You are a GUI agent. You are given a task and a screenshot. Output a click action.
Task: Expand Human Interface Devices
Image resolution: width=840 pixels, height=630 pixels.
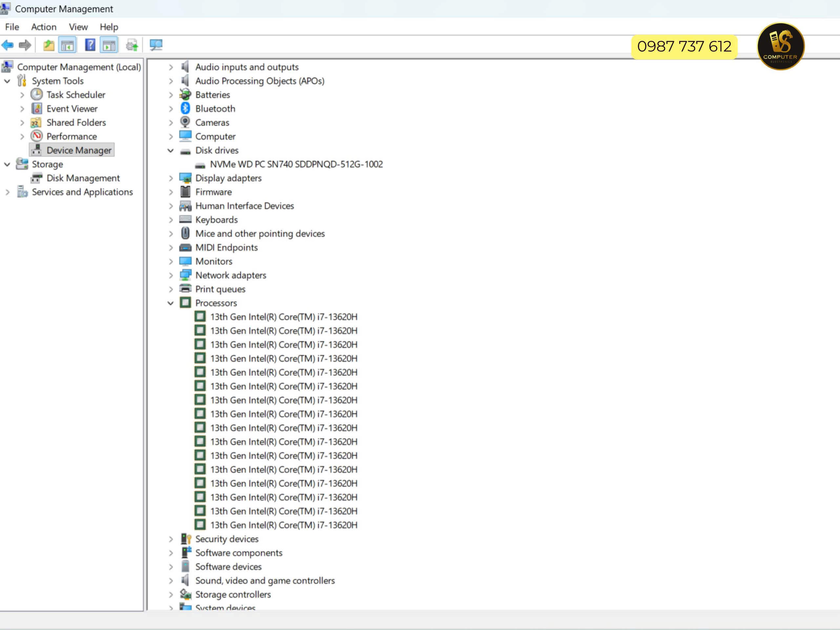(171, 206)
